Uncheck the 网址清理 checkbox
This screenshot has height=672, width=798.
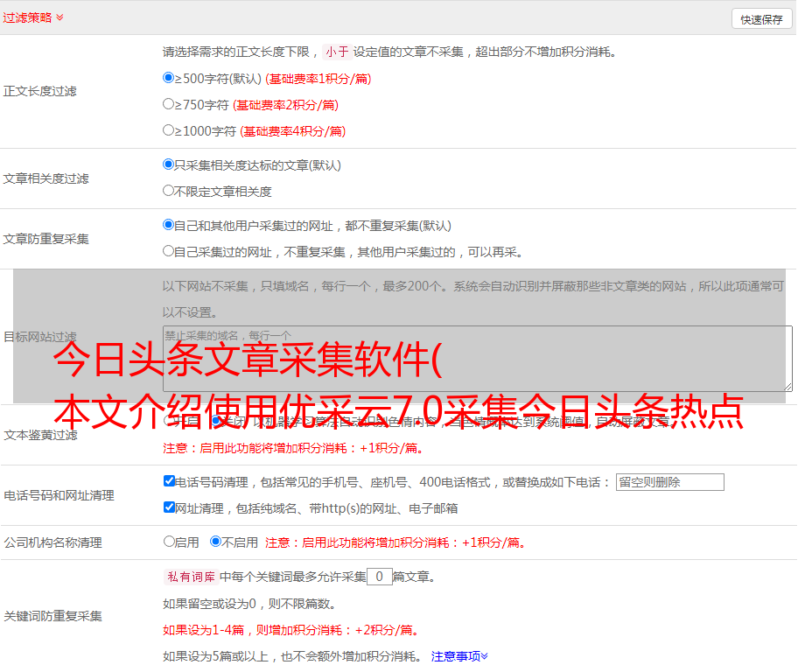click(x=170, y=507)
